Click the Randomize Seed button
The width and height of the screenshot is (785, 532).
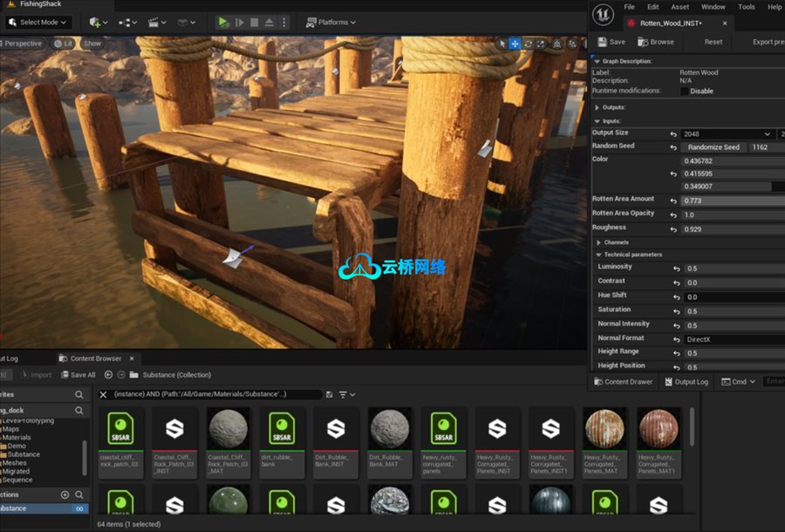[x=712, y=147]
